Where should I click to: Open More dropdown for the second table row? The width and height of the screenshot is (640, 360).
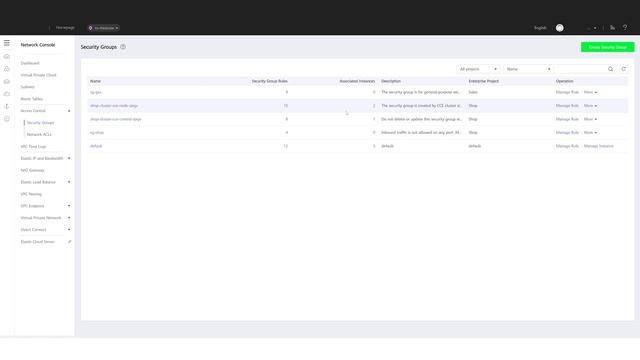[x=590, y=106]
